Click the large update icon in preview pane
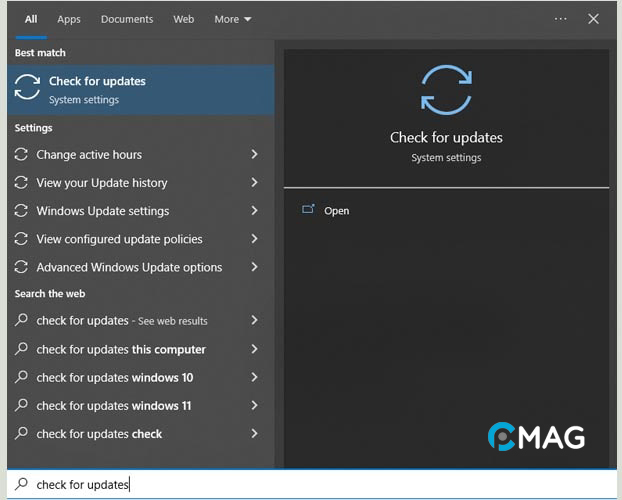 click(x=446, y=89)
